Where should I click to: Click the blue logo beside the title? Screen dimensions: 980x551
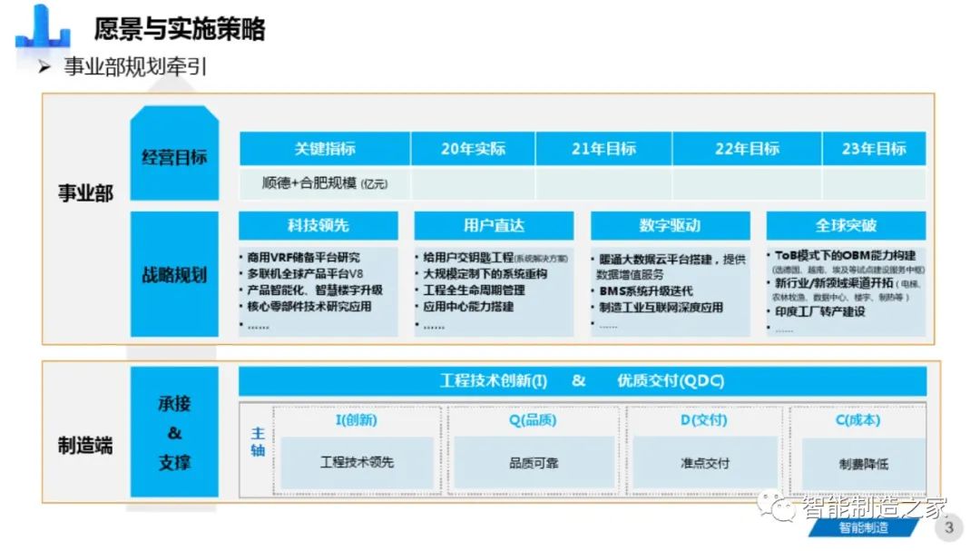[x=43, y=25]
